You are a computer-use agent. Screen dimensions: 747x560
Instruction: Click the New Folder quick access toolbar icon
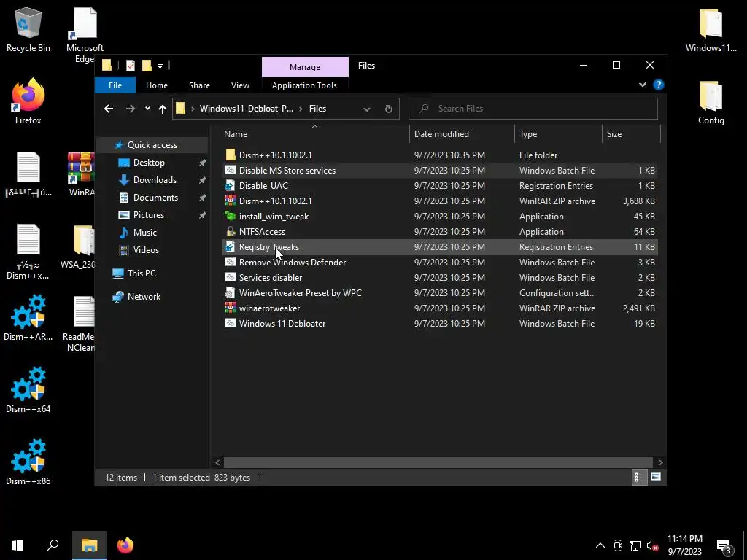coord(147,66)
